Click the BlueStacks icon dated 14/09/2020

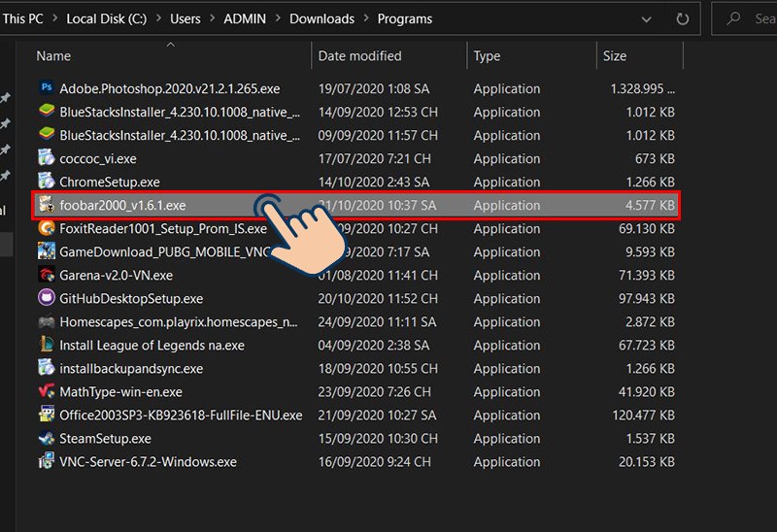point(47,111)
